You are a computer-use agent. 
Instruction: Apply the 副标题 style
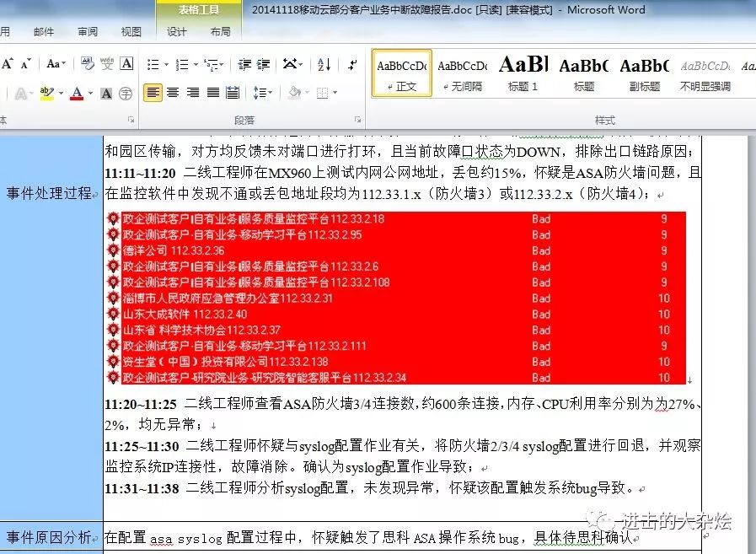645,73
